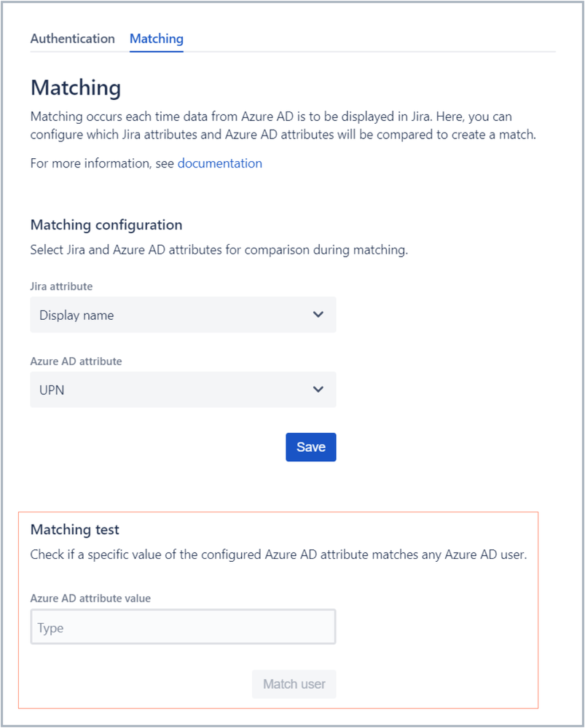Click the chevron arrow in UPN field
Viewport: 585px width, 728px height.
tap(318, 389)
